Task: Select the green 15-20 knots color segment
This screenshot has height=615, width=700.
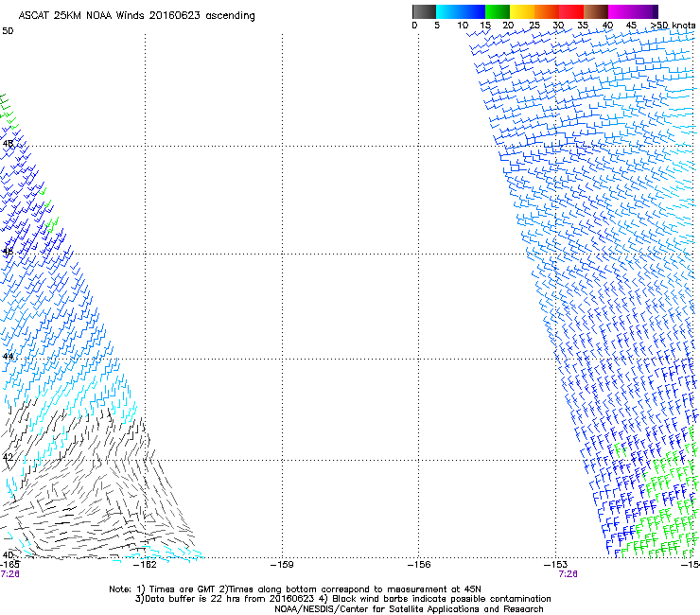Action: pyautogui.click(x=498, y=11)
